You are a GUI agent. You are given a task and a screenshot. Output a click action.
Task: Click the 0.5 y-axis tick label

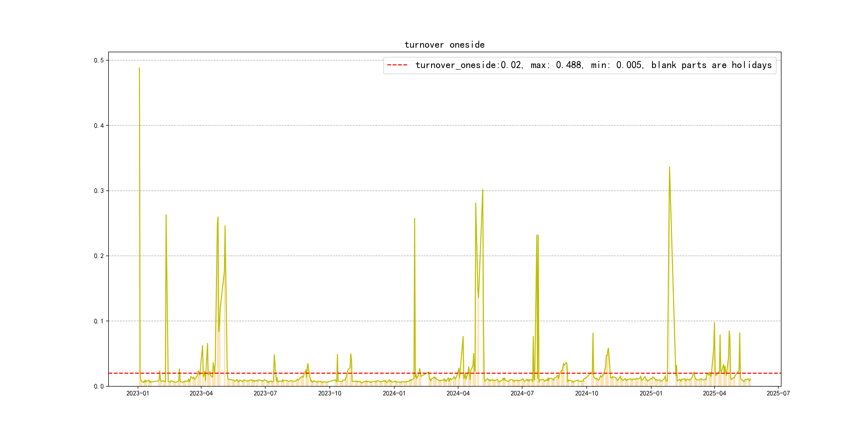[99, 60]
